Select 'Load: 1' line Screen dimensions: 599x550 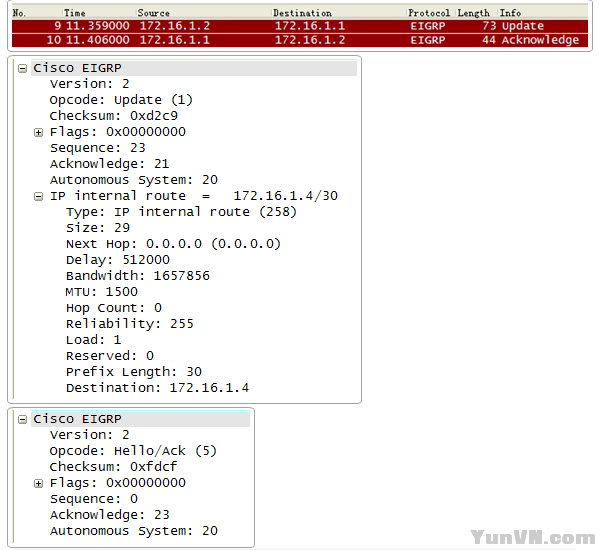[94, 340]
